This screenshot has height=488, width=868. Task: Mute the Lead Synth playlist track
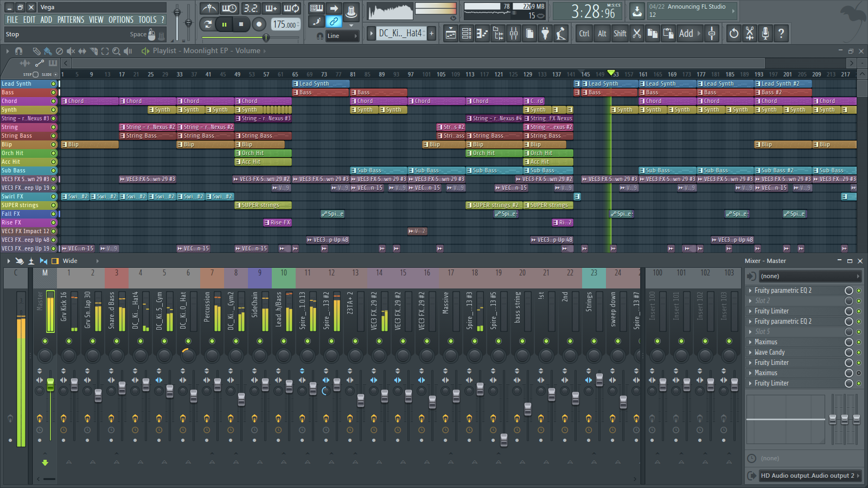tap(53, 84)
